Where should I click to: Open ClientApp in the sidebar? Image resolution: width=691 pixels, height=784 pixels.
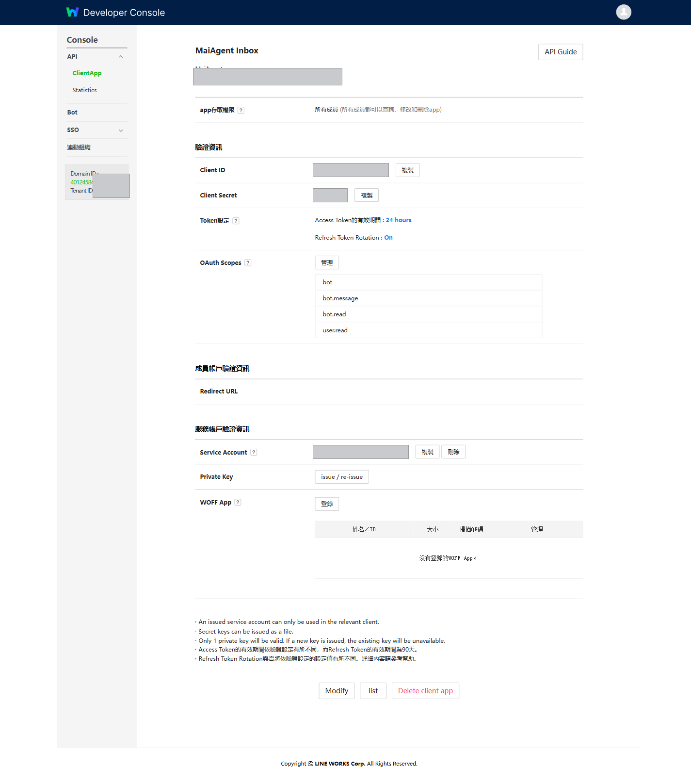tap(87, 73)
